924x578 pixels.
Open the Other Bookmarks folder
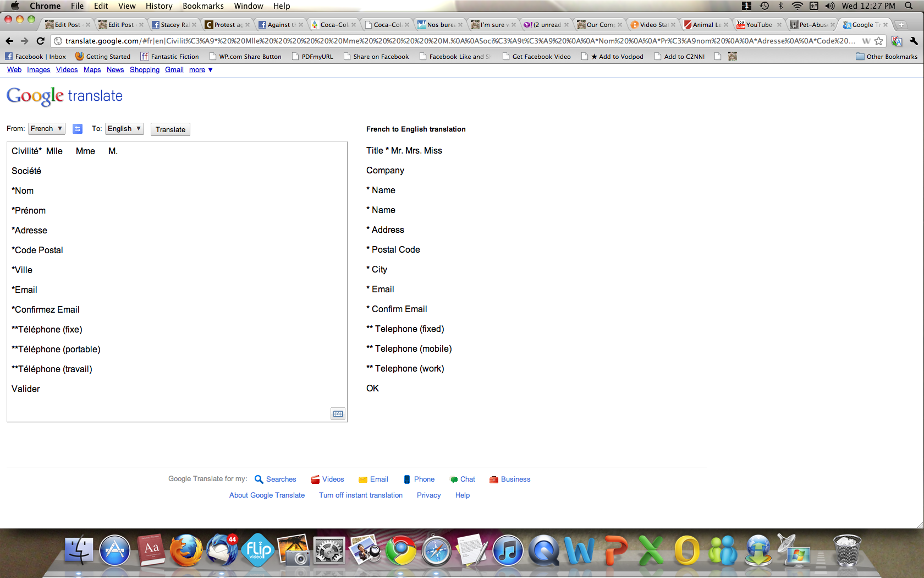pos(886,57)
